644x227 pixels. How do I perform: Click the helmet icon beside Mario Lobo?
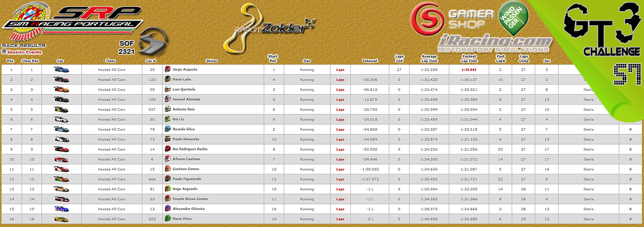pos(168,79)
